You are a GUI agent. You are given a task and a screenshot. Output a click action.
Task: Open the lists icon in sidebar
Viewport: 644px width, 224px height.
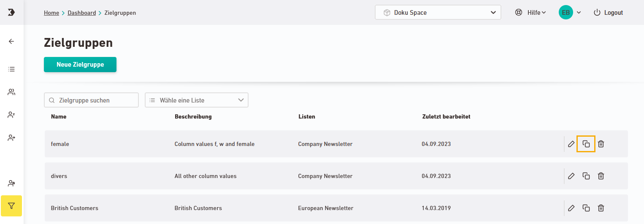pyautogui.click(x=11, y=69)
